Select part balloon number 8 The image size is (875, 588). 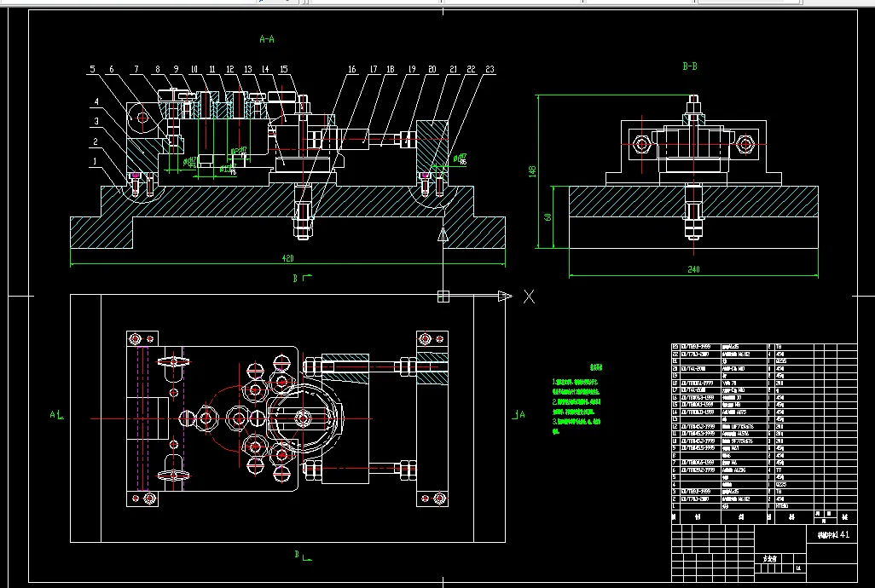coord(158,69)
